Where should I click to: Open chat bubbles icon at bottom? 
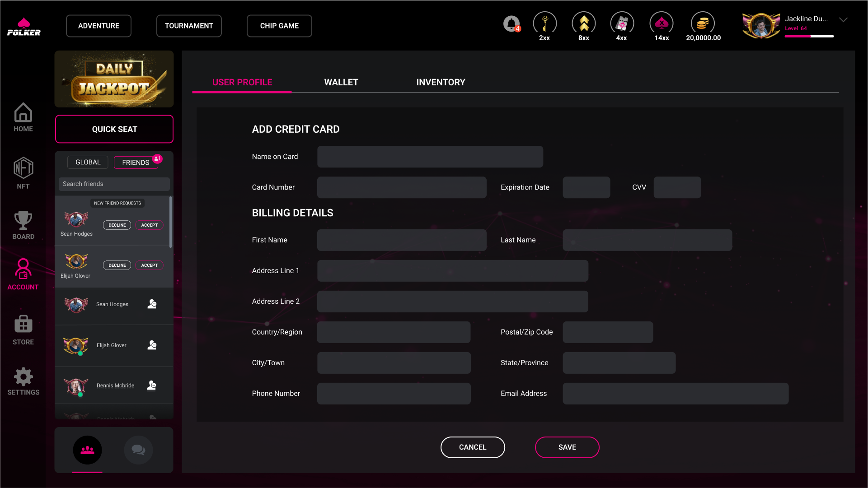138,450
